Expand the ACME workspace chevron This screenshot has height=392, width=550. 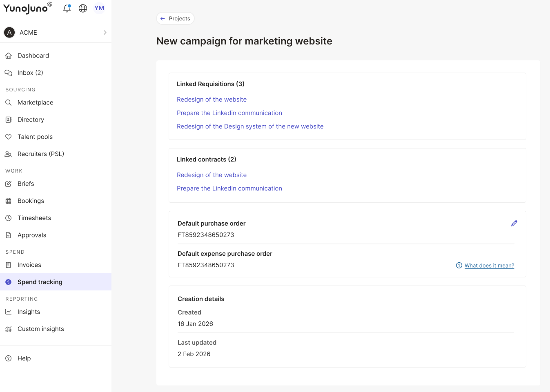point(105,33)
